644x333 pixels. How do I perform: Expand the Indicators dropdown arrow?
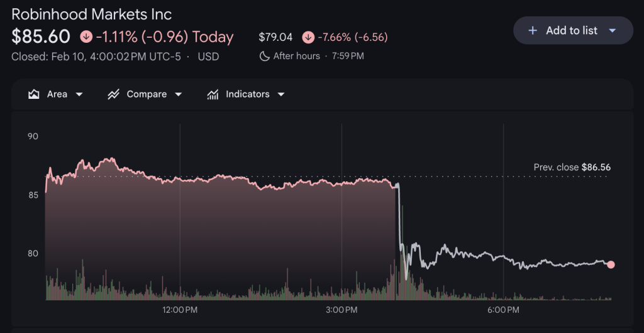click(x=281, y=94)
